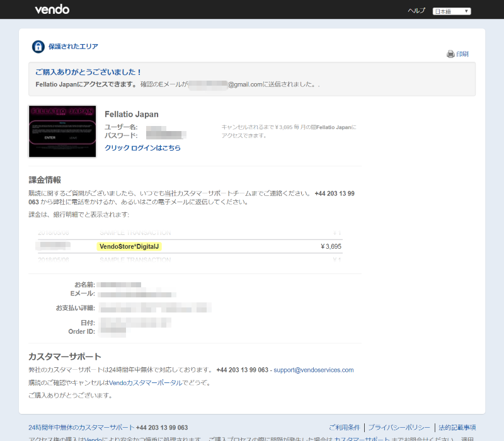The width and height of the screenshot is (504, 441).
Task: Click the お名前: label
Action: tap(85, 285)
